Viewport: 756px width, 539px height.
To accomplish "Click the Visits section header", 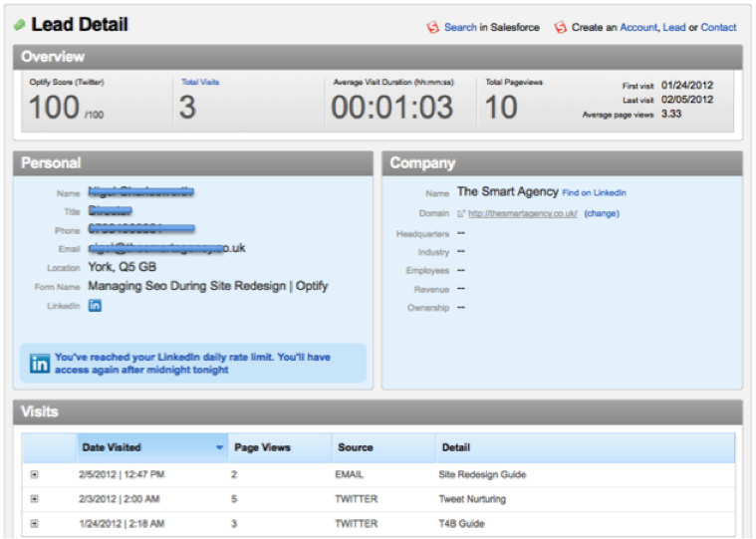I will 378,411.
